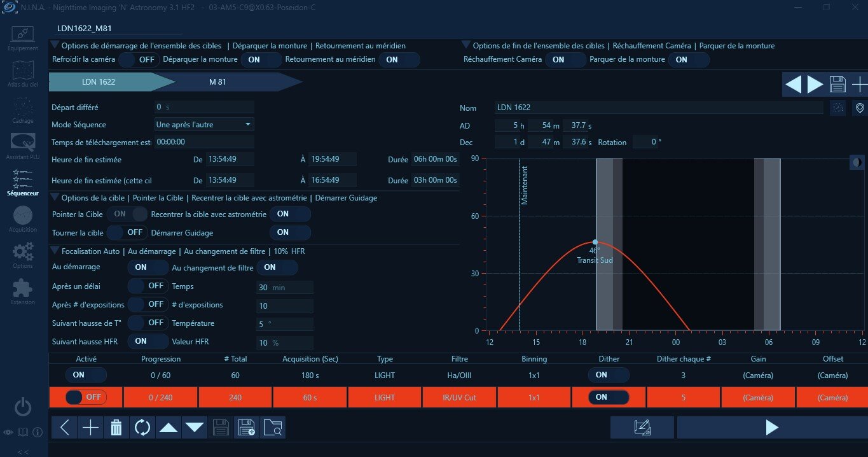Open sequence file with folder search icon
This screenshot has width=868, height=457.
[272, 428]
